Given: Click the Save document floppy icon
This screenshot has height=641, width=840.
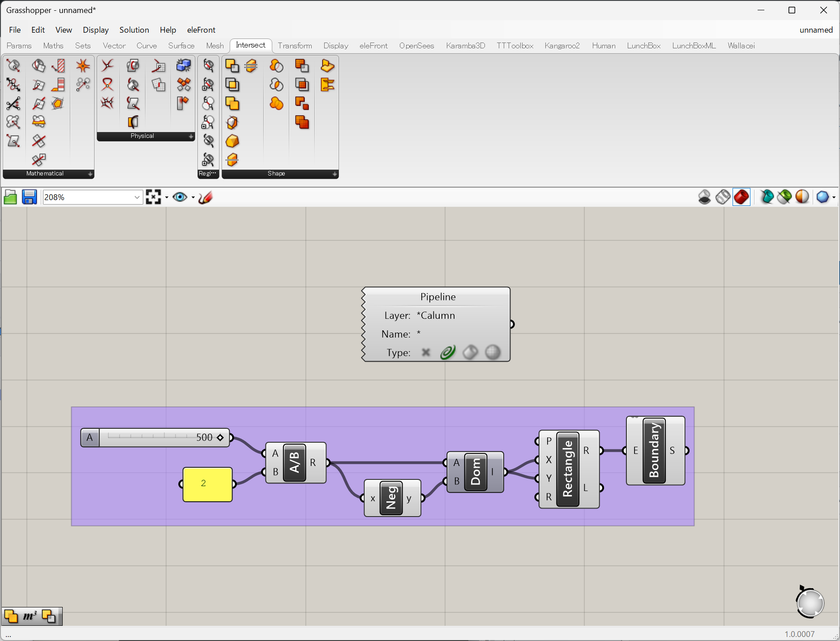Looking at the screenshot, I should (x=30, y=197).
